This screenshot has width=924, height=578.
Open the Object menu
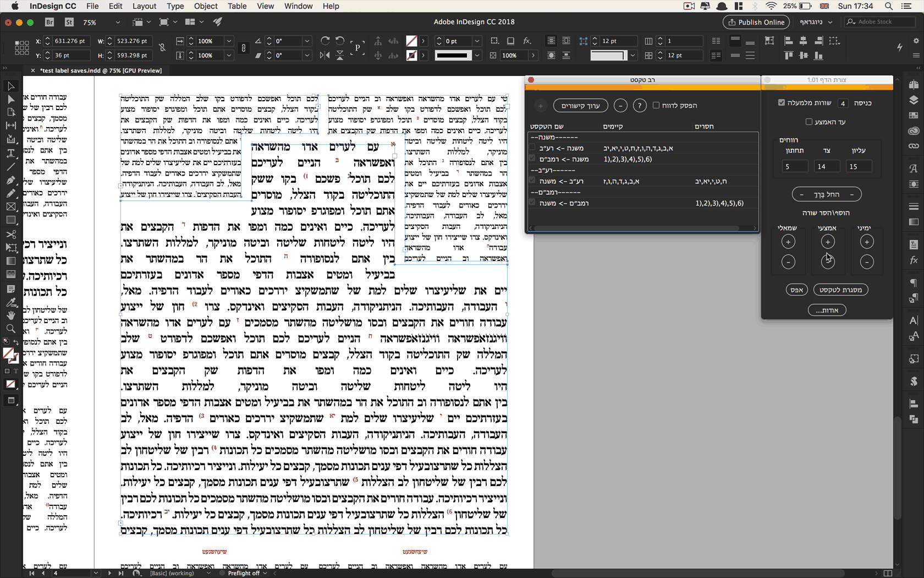click(206, 6)
